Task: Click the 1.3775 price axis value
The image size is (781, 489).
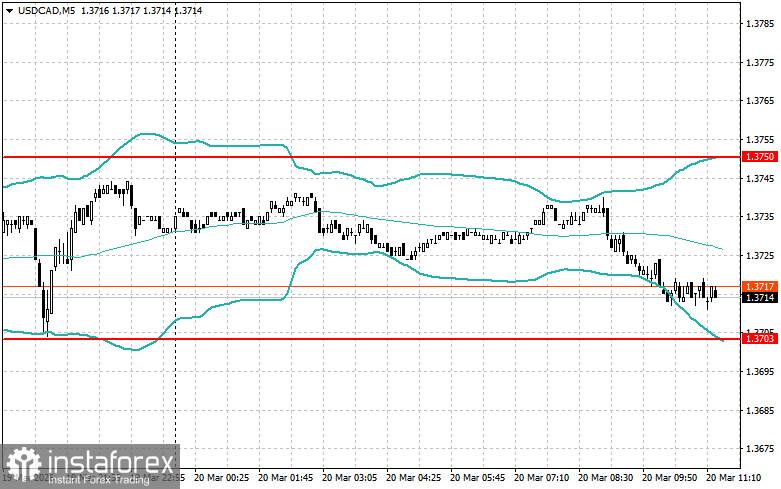Action: [x=760, y=62]
